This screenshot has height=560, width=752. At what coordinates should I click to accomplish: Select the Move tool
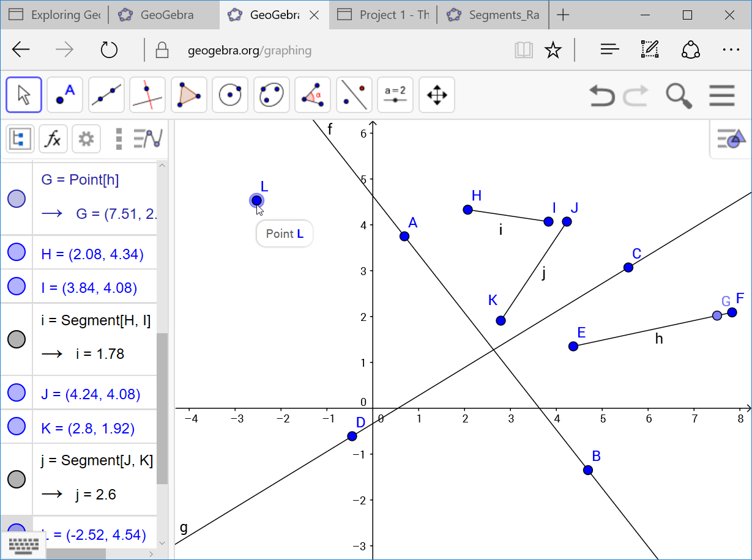click(x=23, y=95)
